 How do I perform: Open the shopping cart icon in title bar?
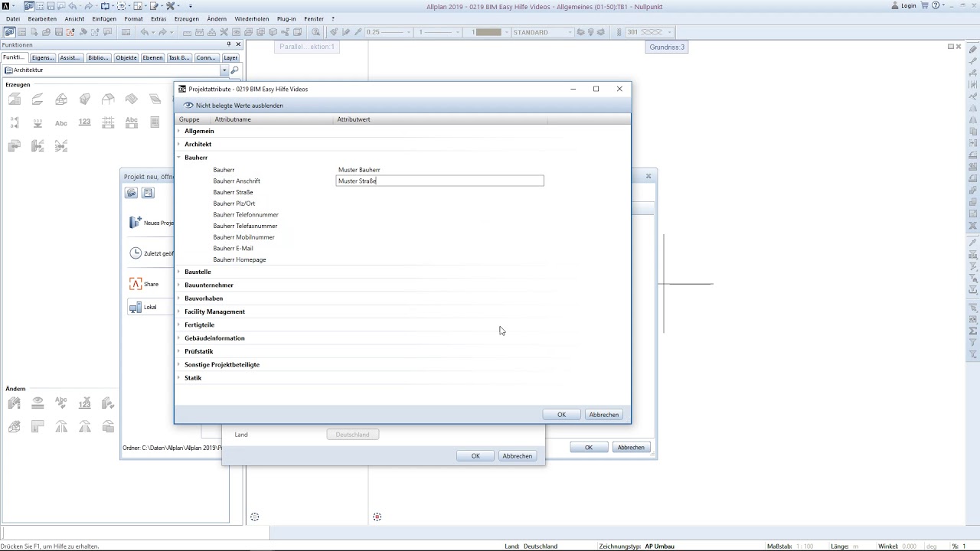tap(924, 5)
